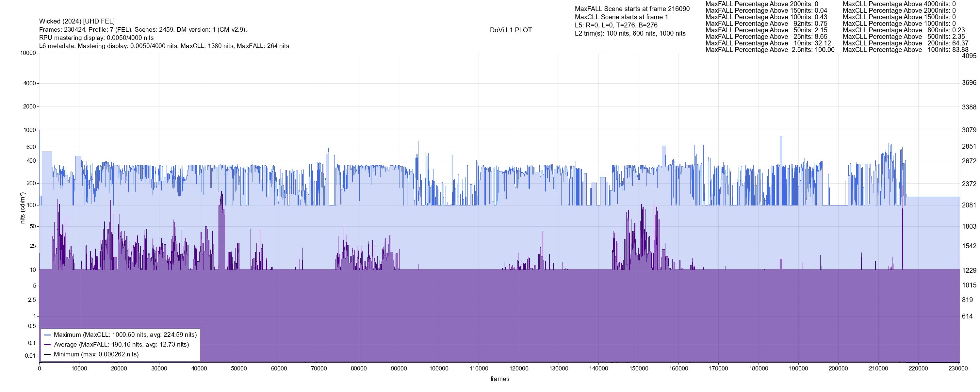The height and width of the screenshot is (392, 980).
Task: Click the Wicked (2024) [UHD FEL] heading
Action: (77, 21)
